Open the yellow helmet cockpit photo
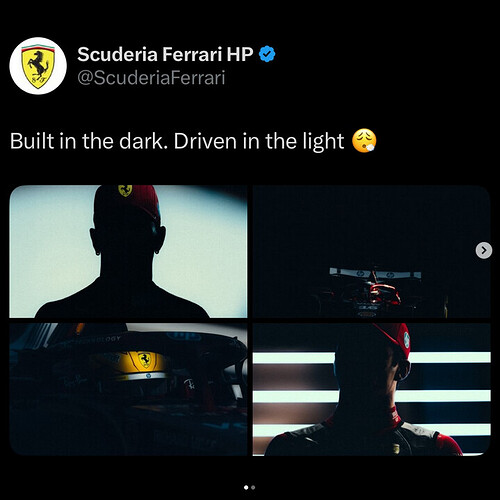Image resolution: width=500 pixels, height=500 pixels. (x=128, y=389)
